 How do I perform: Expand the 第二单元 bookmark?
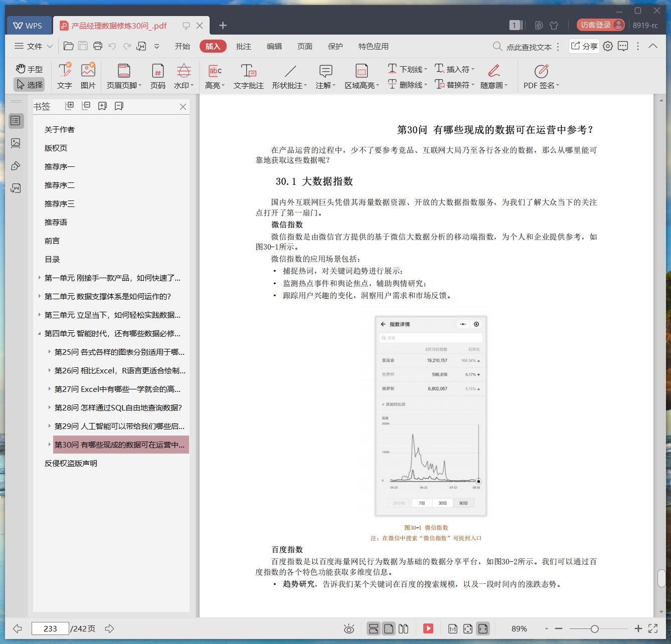tap(40, 296)
